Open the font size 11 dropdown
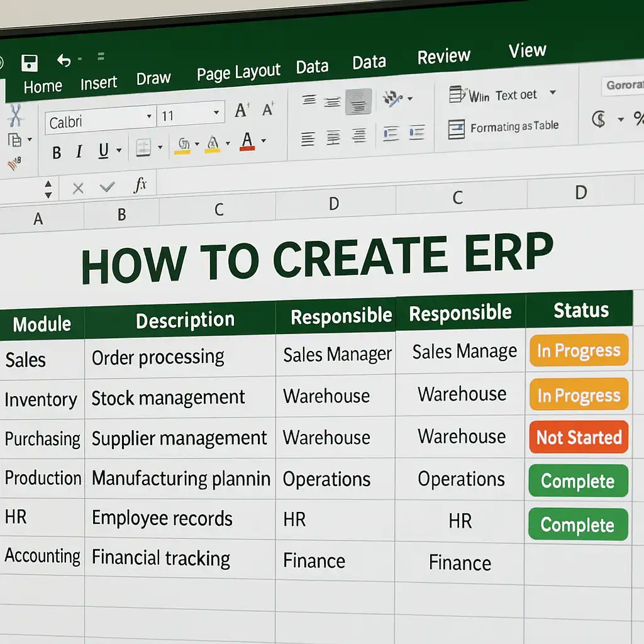Viewport: 644px width, 644px height. (x=216, y=113)
